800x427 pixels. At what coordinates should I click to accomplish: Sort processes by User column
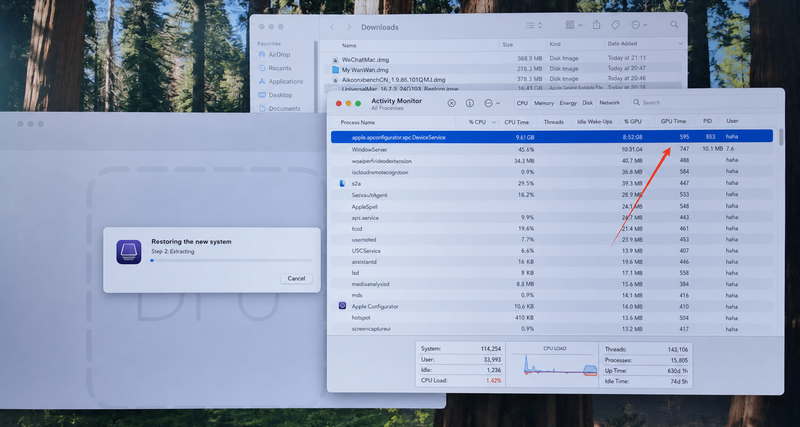click(x=732, y=121)
